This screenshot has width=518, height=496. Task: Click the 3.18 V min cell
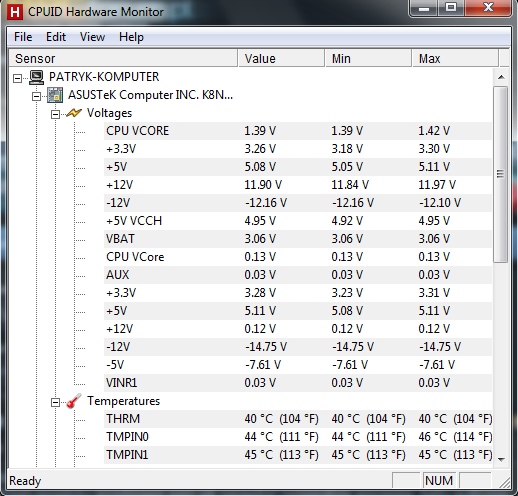pos(347,149)
